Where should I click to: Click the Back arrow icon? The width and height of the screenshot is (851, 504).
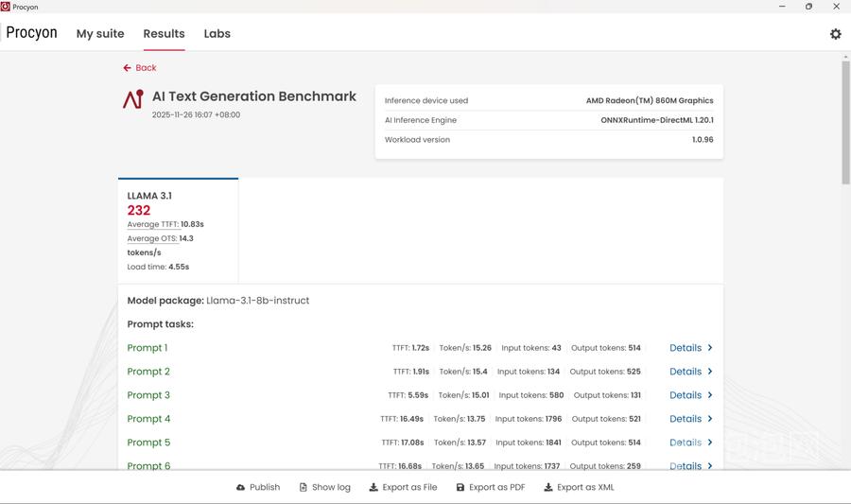coord(127,68)
